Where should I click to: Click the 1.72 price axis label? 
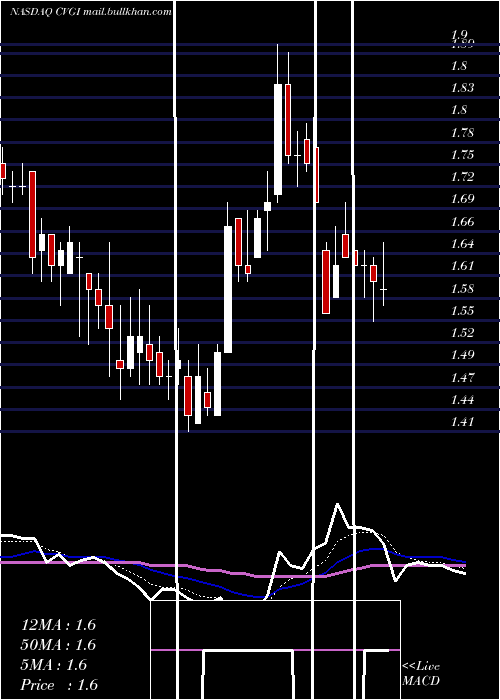(x=462, y=177)
